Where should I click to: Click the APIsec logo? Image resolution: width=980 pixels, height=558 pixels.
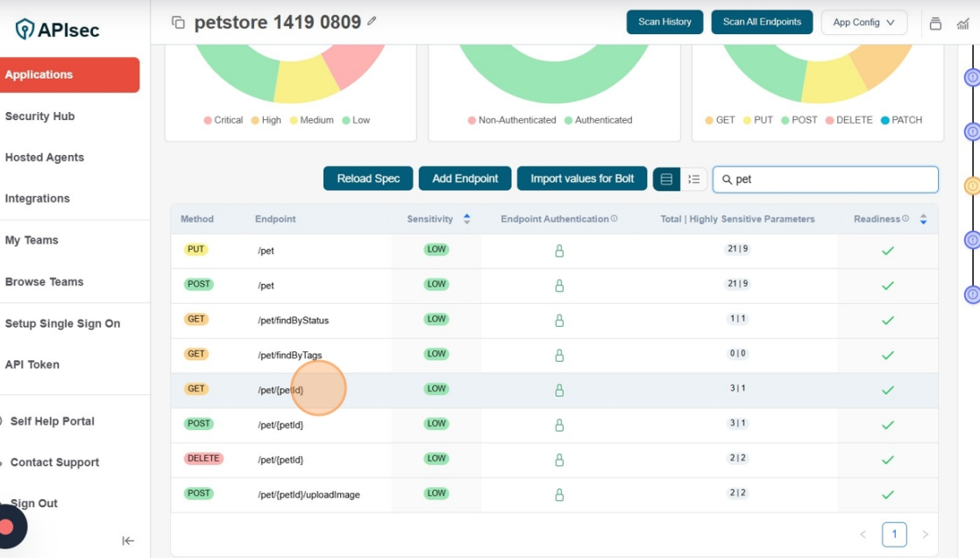point(57,28)
